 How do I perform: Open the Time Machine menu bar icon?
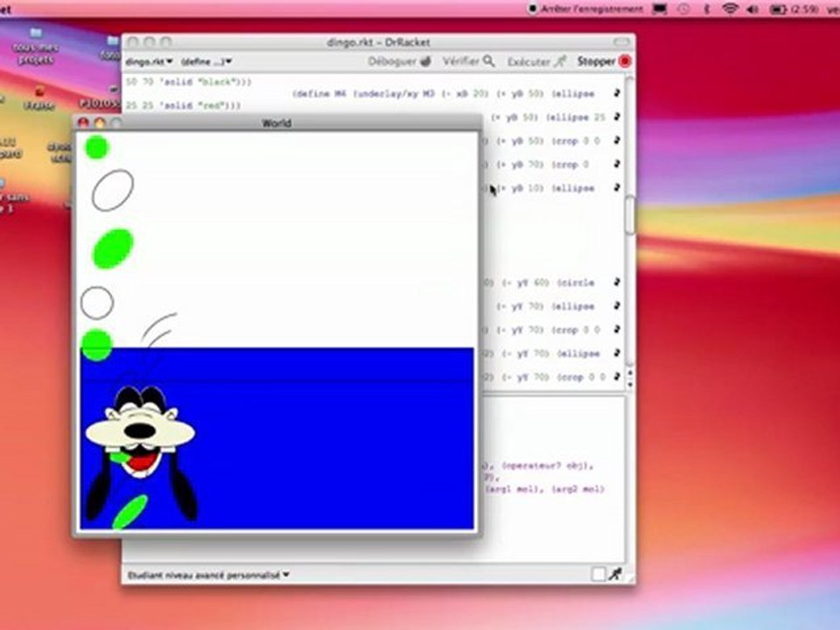click(683, 9)
